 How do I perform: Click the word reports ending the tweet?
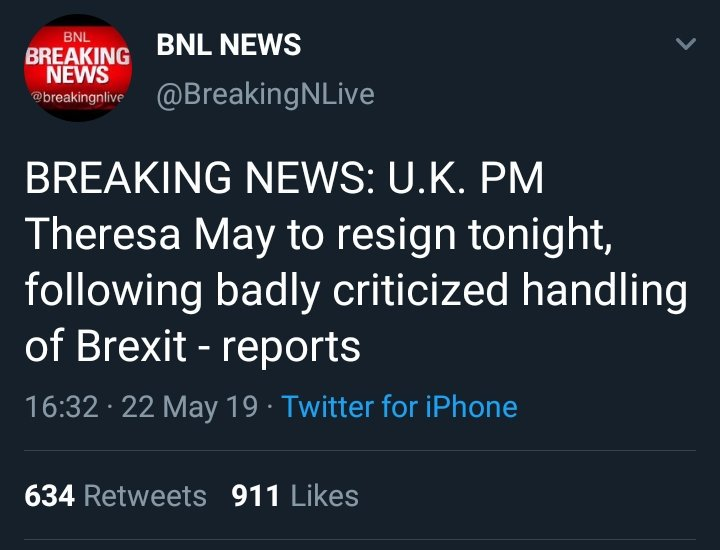click(x=291, y=346)
